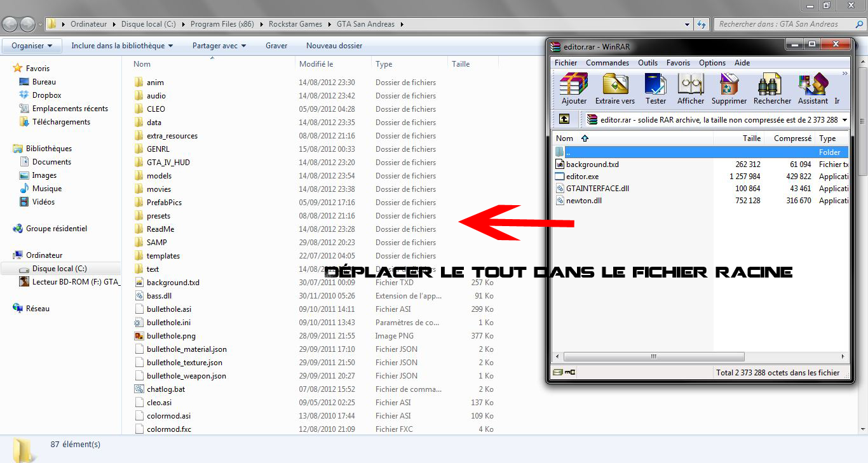Select the PrefabPics folder name
Screen dimensions: 868x463
(164, 203)
